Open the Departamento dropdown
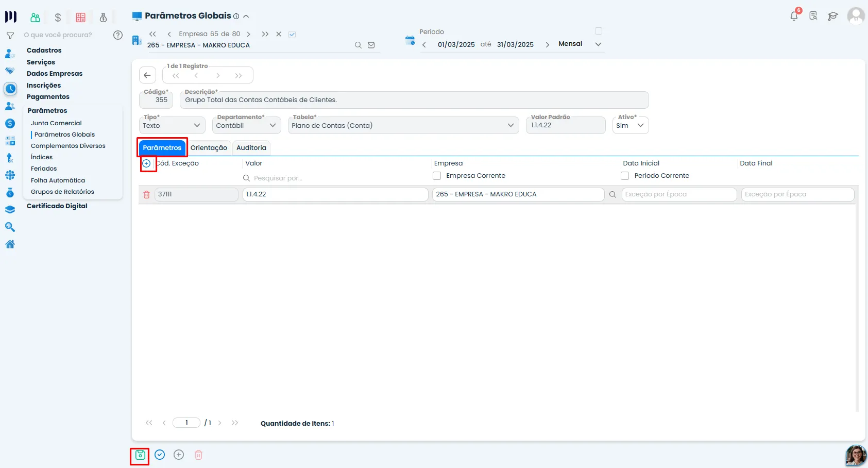The height and width of the screenshot is (468, 868). 246,125
